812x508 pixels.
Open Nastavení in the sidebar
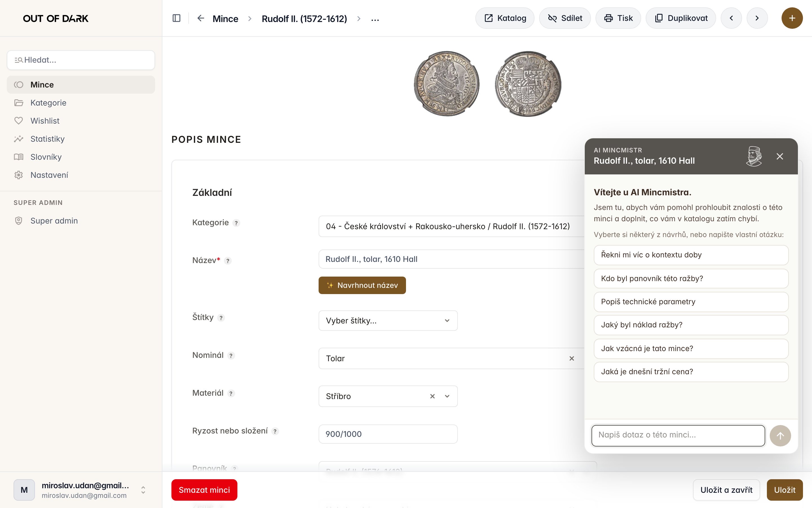[81, 175]
